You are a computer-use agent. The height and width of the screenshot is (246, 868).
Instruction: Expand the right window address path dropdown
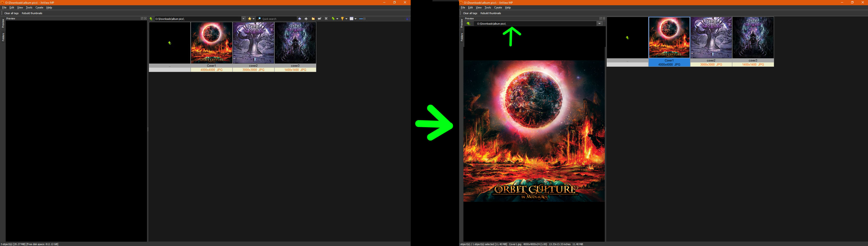click(x=600, y=24)
